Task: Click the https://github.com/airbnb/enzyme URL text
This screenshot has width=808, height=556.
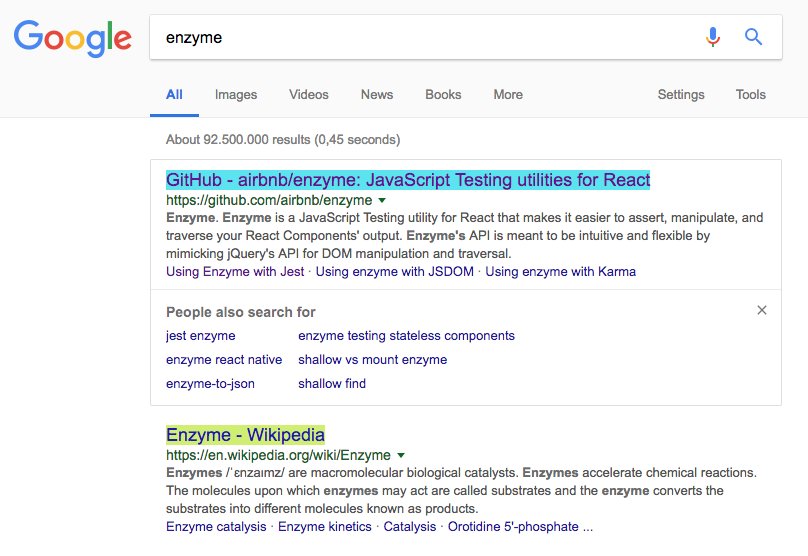Action: pos(269,200)
